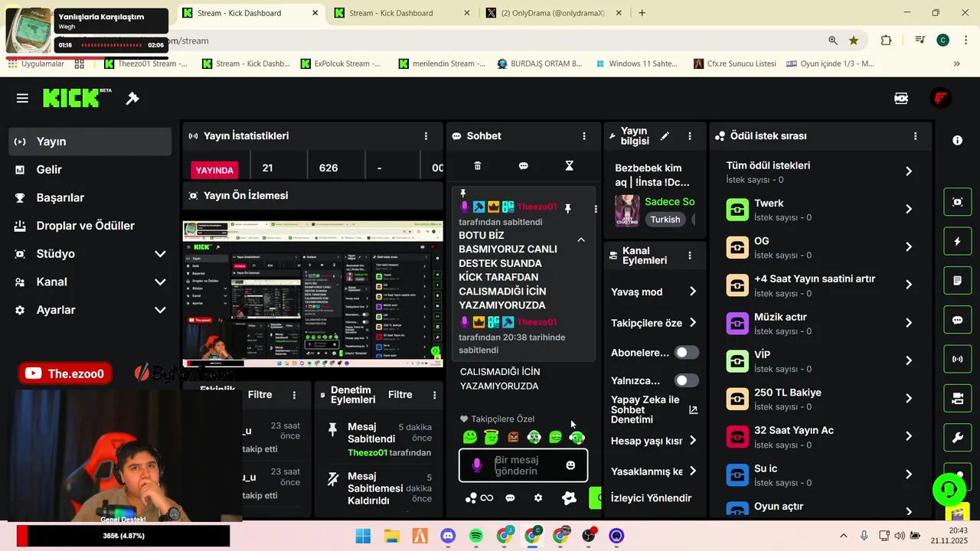Open Hesap yaşı kısıtlaması option
The image size is (980, 551).
(655, 441)
